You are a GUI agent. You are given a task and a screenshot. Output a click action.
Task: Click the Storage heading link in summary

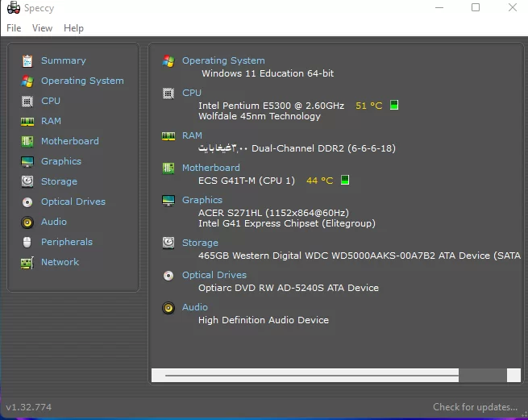pyautogui.click(x=201, y=243)
